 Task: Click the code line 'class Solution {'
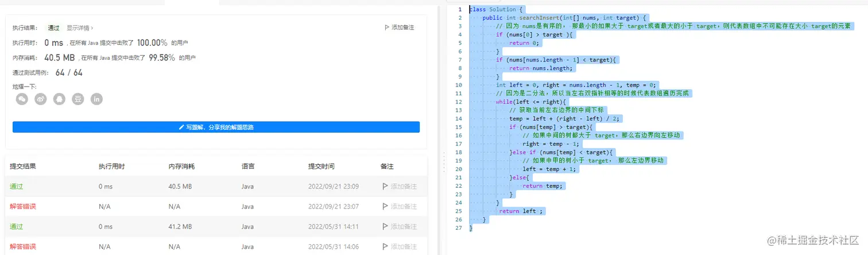[x=496, y=10]
